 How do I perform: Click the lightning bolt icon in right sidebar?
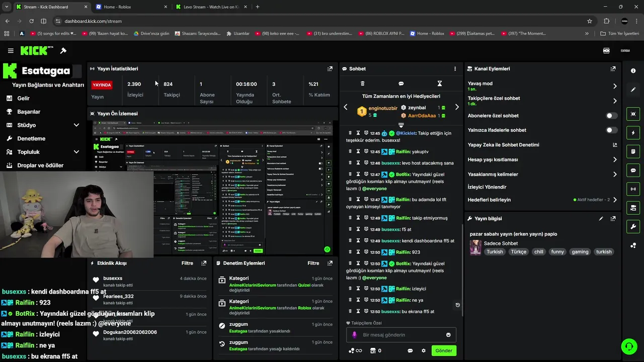click(x=633, y=133)
